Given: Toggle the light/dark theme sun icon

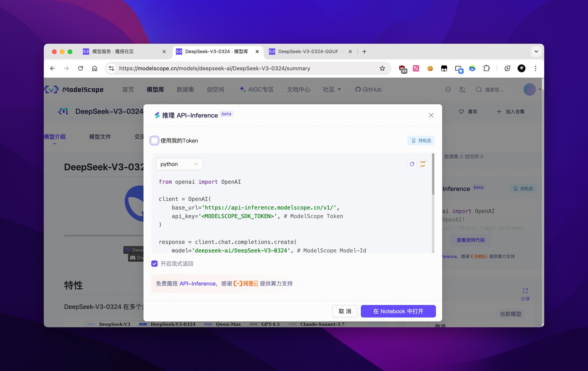Looking at the screenshot, I should pyautogui.click(x=448, y=90).
